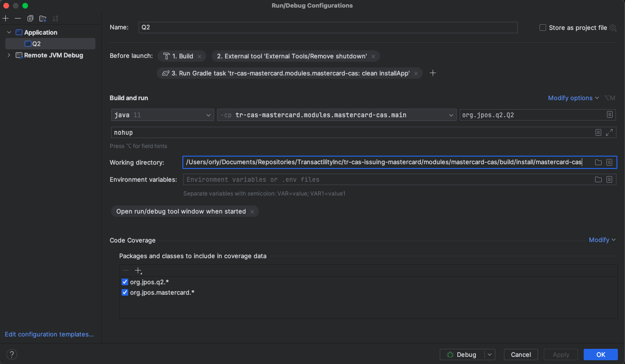Expand the program arguments field
This screenshot has height=364, width=625.
[x=609, y=132]
